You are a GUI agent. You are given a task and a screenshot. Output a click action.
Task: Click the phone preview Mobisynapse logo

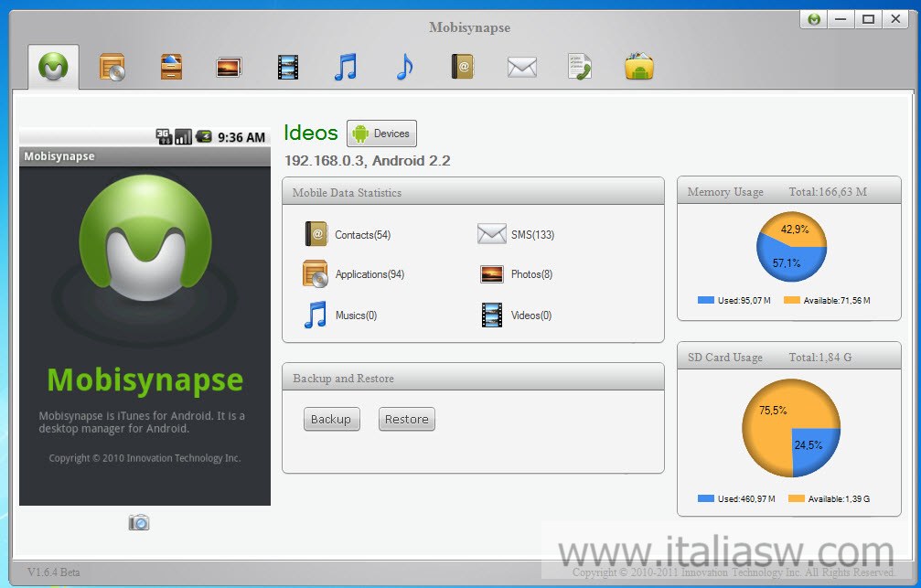(145, 238)
